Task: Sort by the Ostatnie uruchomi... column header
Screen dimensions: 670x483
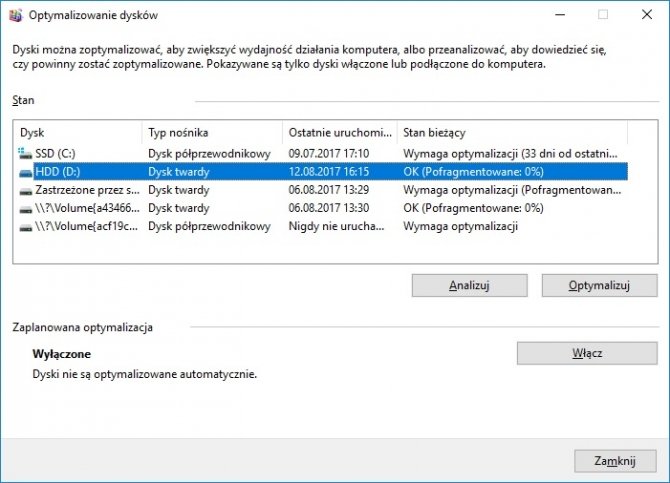Action: coord(340,133)
